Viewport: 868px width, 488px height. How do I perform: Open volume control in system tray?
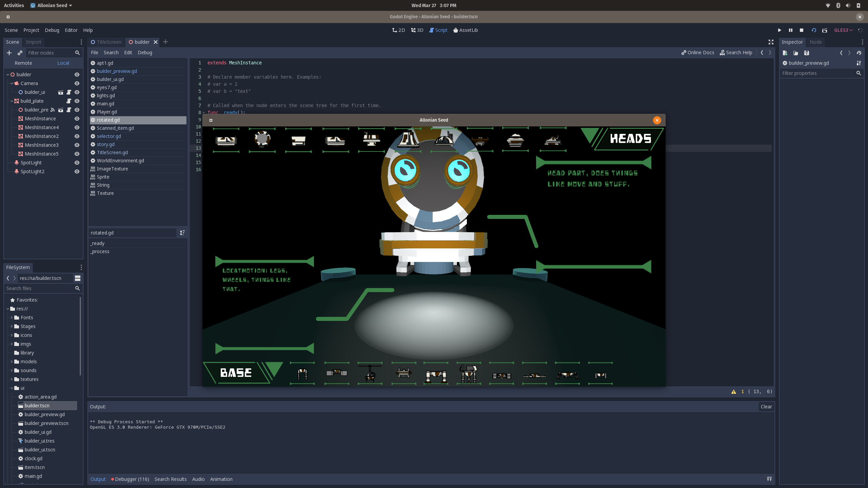pos(848,5)
